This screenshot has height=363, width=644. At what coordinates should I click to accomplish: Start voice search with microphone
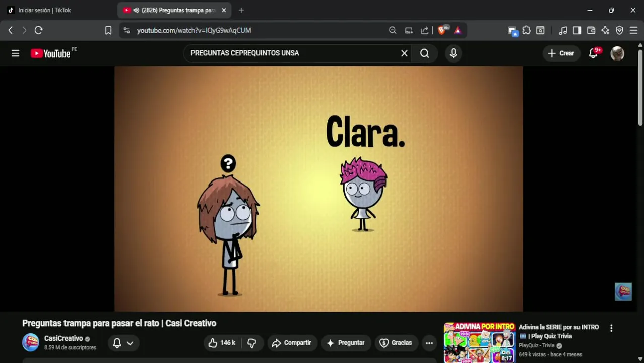453,53
